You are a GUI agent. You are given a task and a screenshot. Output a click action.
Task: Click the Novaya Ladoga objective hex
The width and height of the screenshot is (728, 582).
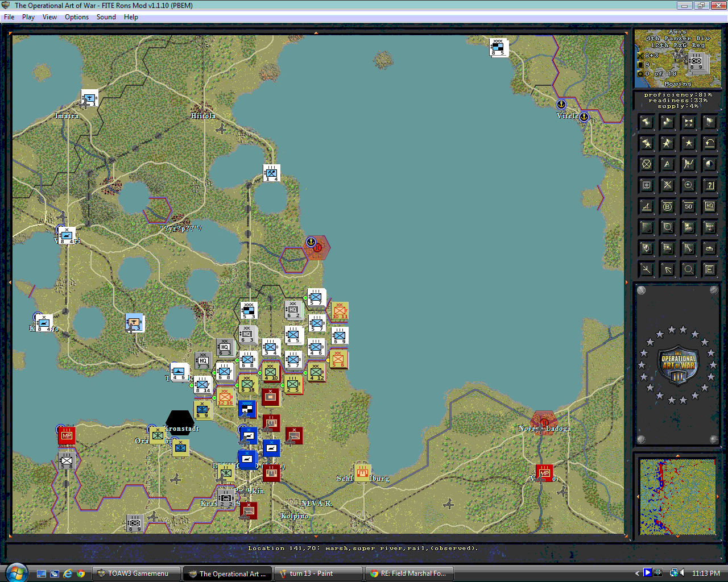click(x=544, y=423)
